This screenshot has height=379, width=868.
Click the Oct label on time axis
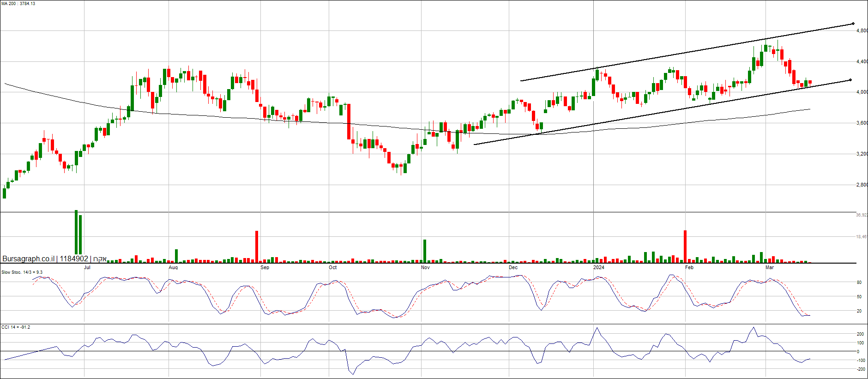(x=333, y=267)
